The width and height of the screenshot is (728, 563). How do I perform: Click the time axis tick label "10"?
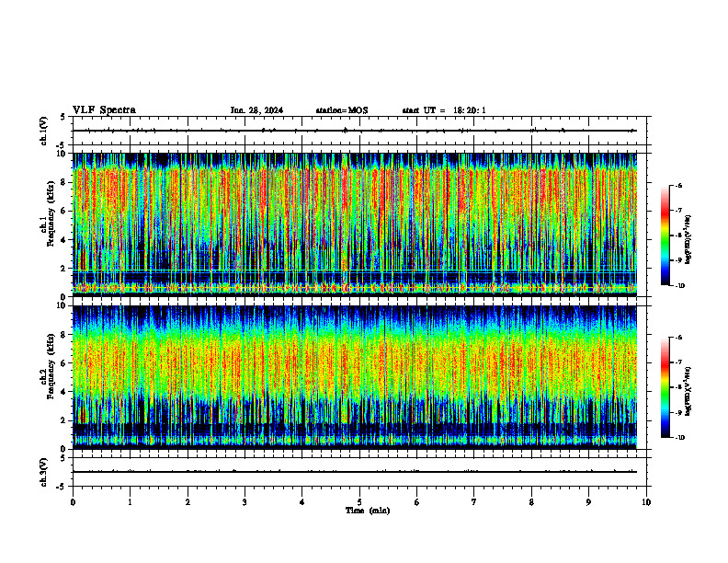click(646, 502)
